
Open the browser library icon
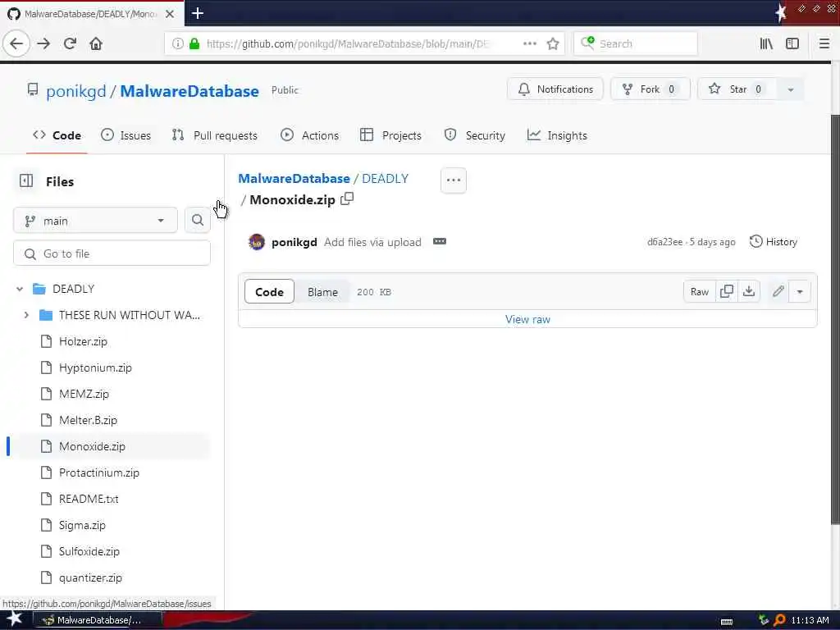pyautogui.click(x=766, y=43)
